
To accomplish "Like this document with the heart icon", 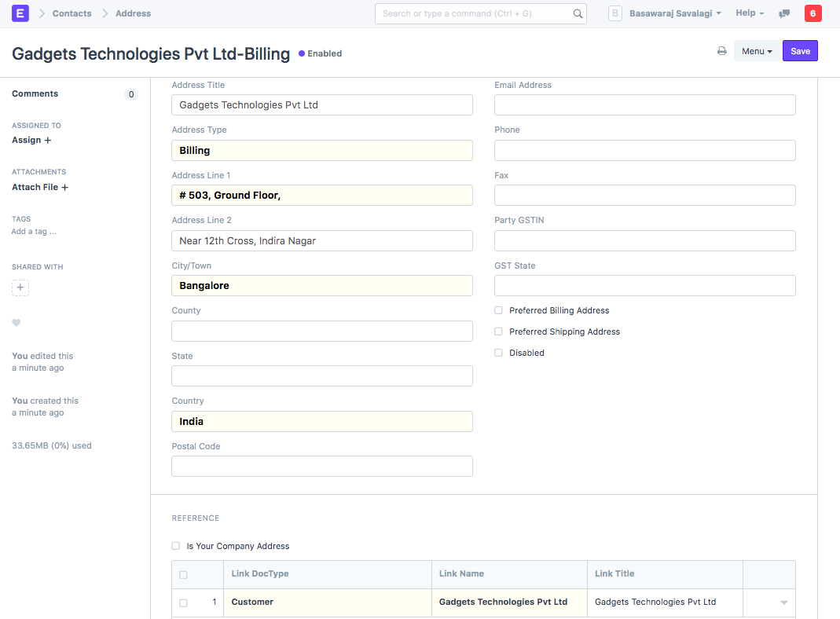I will [x=17, y=323].
